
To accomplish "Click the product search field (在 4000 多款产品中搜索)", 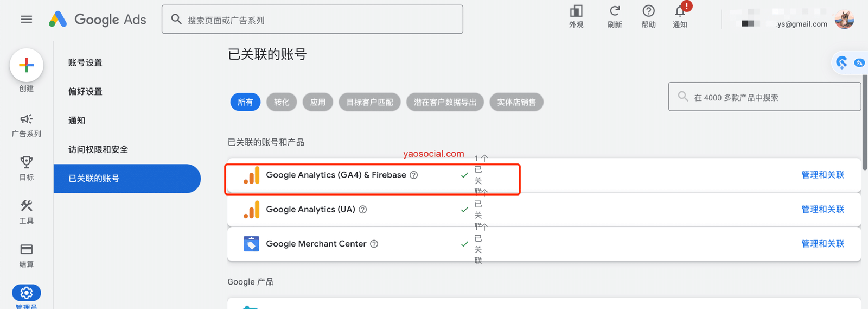I will [x=770, y=97].
